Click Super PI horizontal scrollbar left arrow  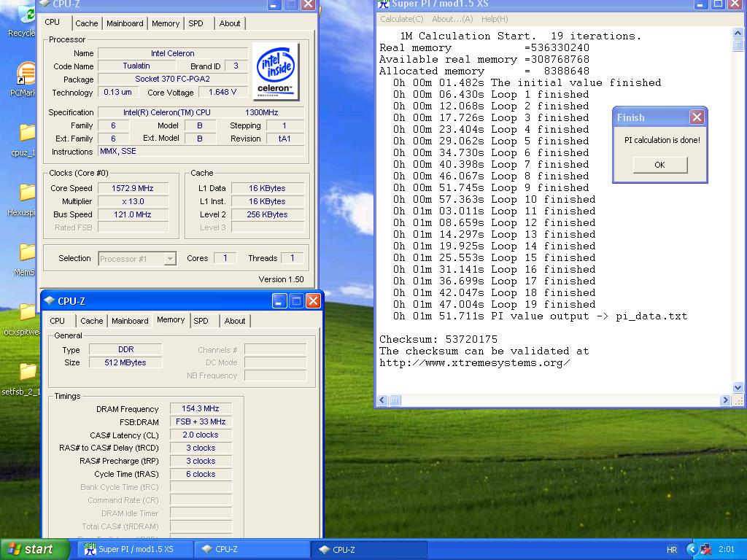coord(382,400)
